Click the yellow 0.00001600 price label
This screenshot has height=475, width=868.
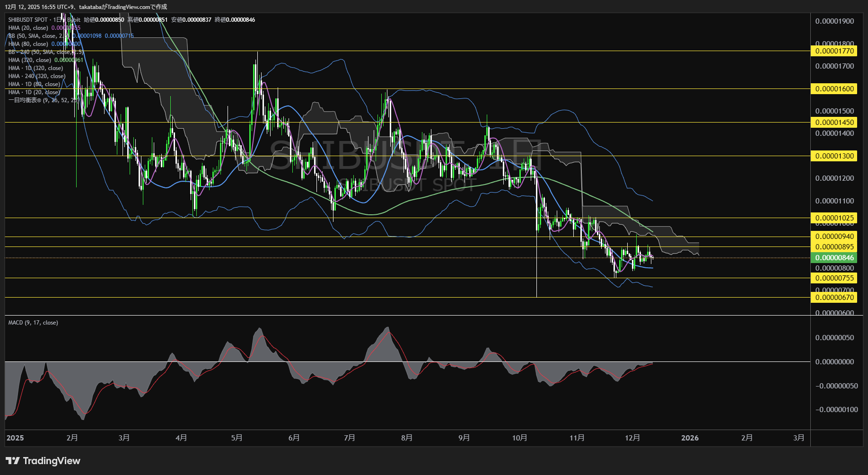click(834, 89)
